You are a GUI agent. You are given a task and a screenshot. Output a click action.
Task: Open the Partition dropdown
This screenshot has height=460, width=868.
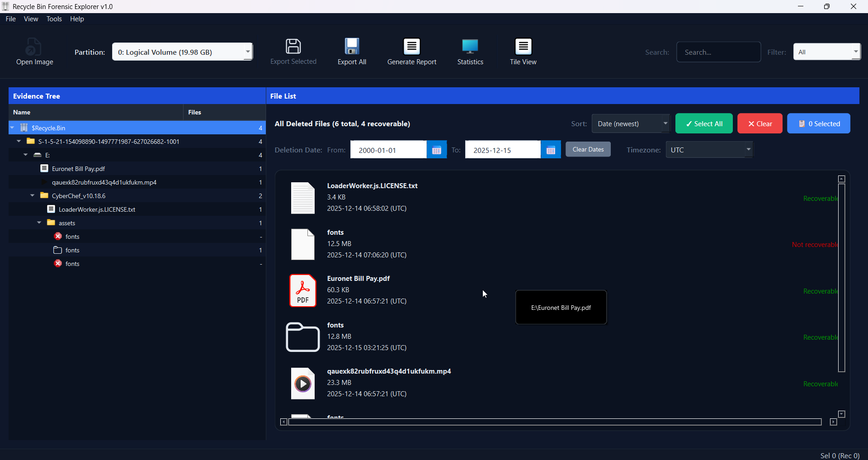point(247,52)
